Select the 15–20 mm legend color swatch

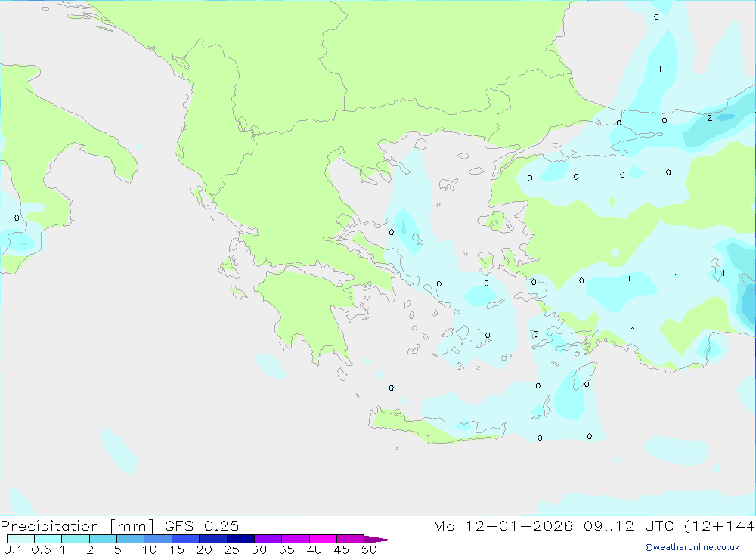click(186, 539)
